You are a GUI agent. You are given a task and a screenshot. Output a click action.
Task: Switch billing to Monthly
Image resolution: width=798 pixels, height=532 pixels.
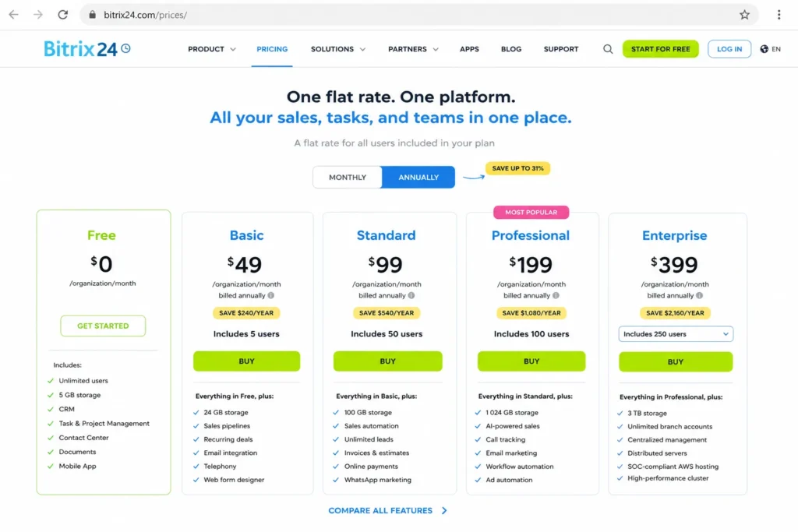(x=347, y=177)
